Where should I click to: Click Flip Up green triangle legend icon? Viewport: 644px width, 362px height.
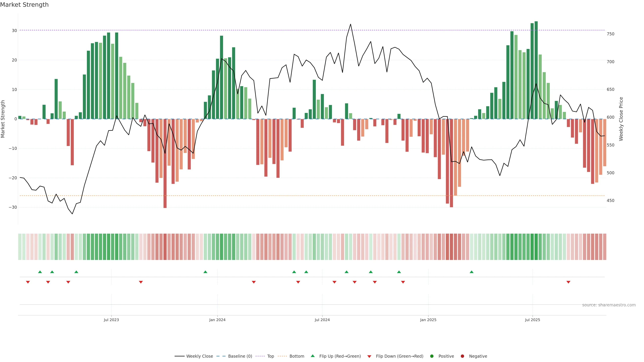click(312, 356)
